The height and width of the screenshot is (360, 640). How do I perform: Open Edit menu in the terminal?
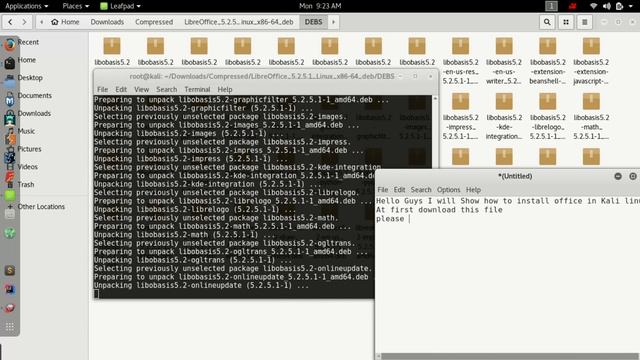point(121,89)
